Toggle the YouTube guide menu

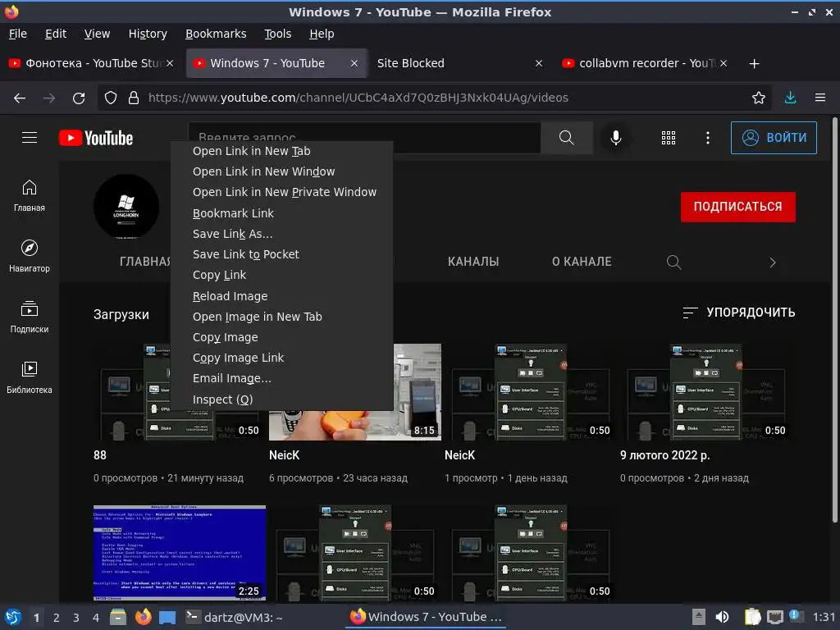click(30, 138)
